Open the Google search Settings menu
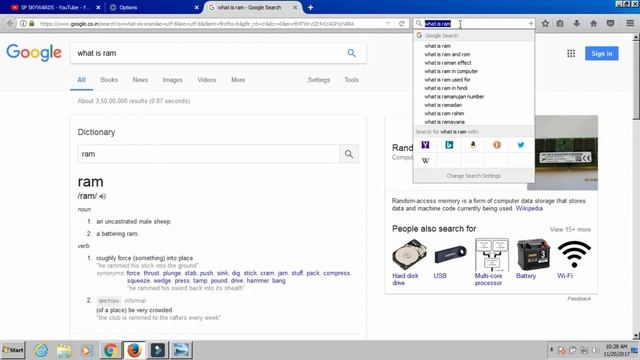 pyautogui.click(x=319, y=80)
